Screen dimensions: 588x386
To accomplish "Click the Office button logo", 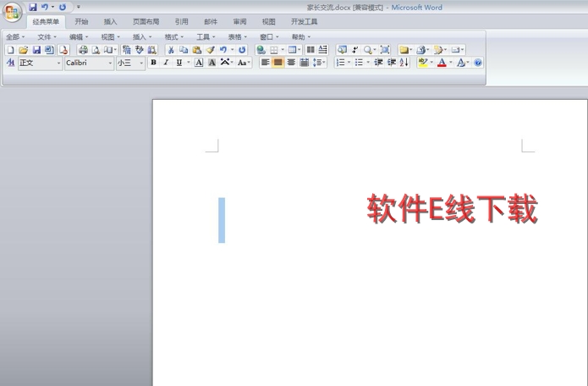I will [13, 11].
